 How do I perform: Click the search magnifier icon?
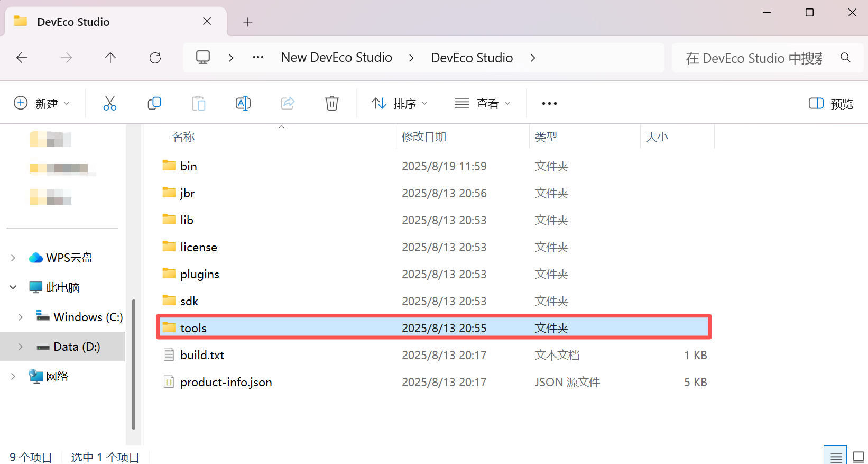tap(845, 58)
